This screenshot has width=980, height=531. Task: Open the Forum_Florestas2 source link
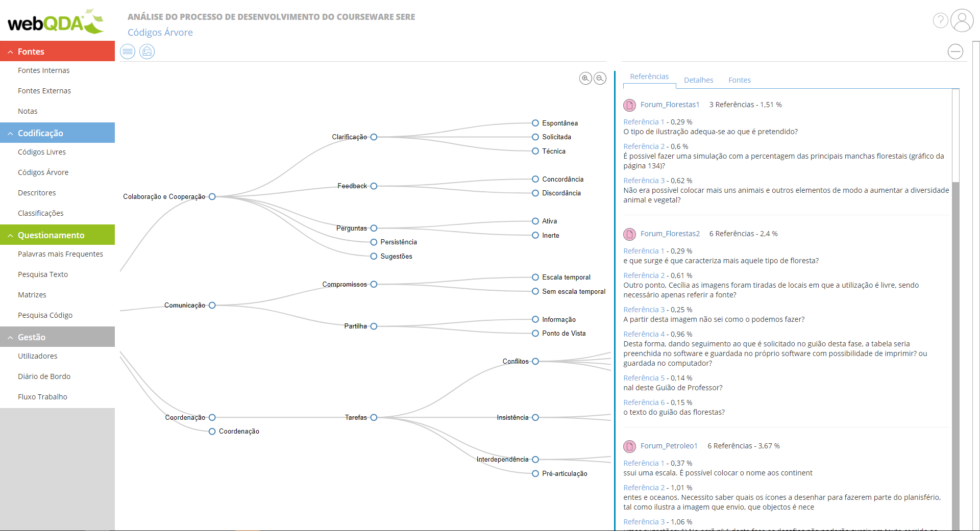coord(670,234)
